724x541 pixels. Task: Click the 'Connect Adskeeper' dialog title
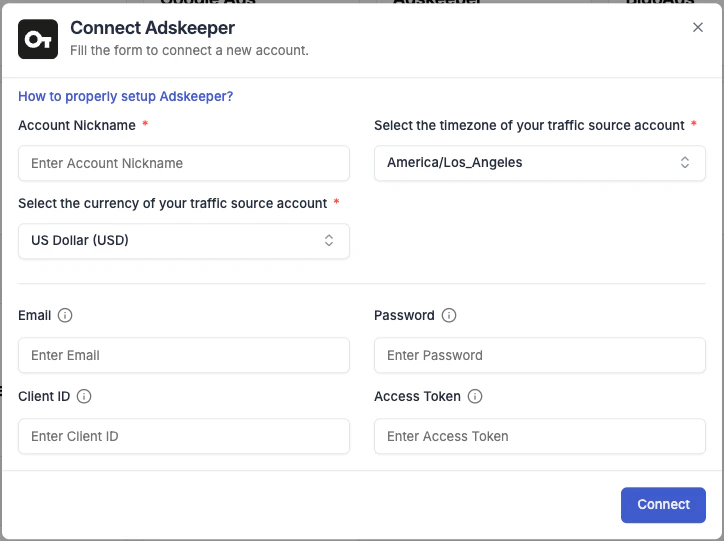click(152, 28)
